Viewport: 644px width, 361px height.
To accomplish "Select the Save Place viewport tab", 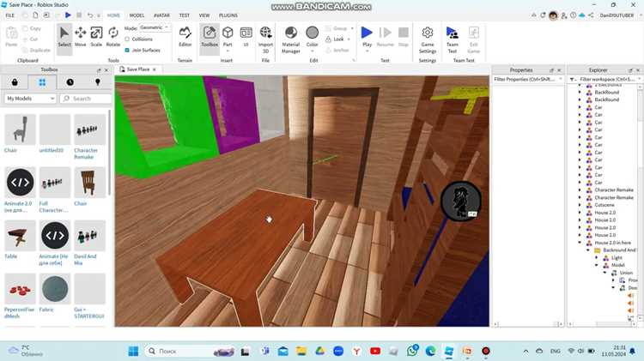I will (x=138, y=69).
